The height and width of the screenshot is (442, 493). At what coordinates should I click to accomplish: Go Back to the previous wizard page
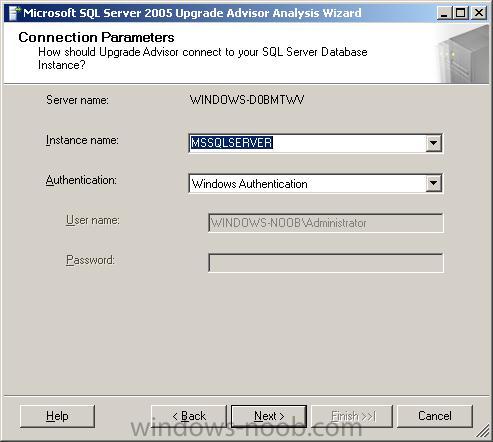tap(189, 416)
